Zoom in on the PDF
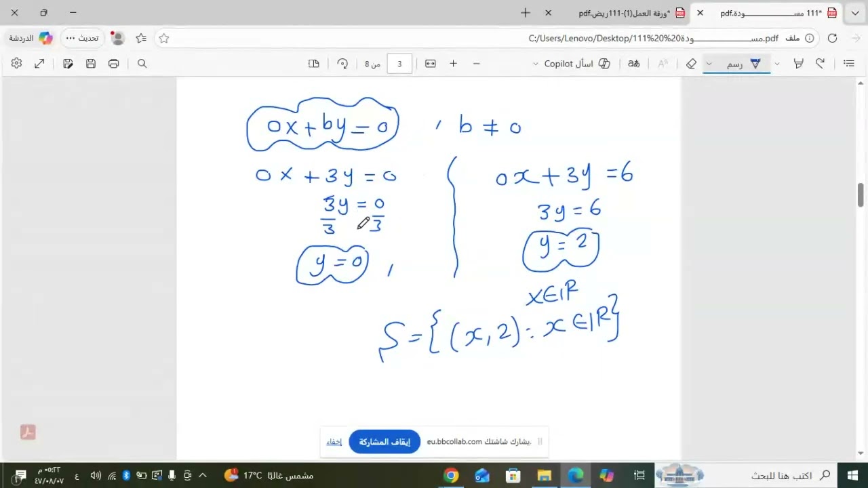This screenshot has width=868, height=488. 454,63
